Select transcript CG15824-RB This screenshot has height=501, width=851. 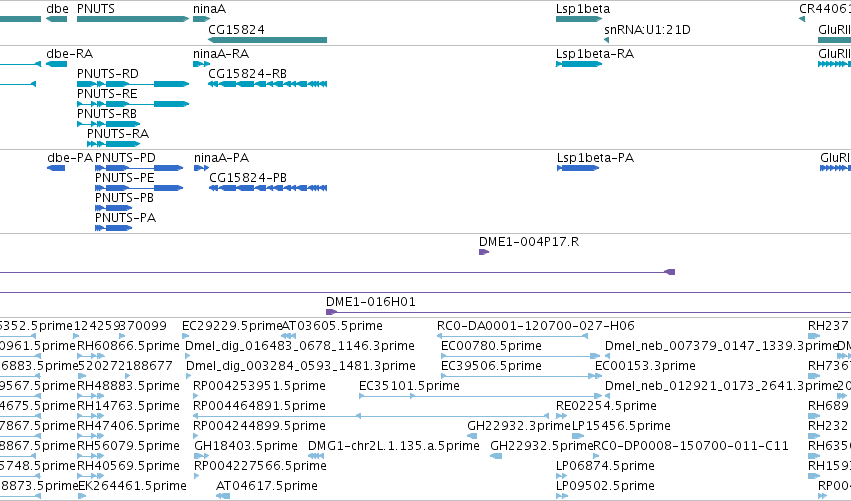click(268, 84)
